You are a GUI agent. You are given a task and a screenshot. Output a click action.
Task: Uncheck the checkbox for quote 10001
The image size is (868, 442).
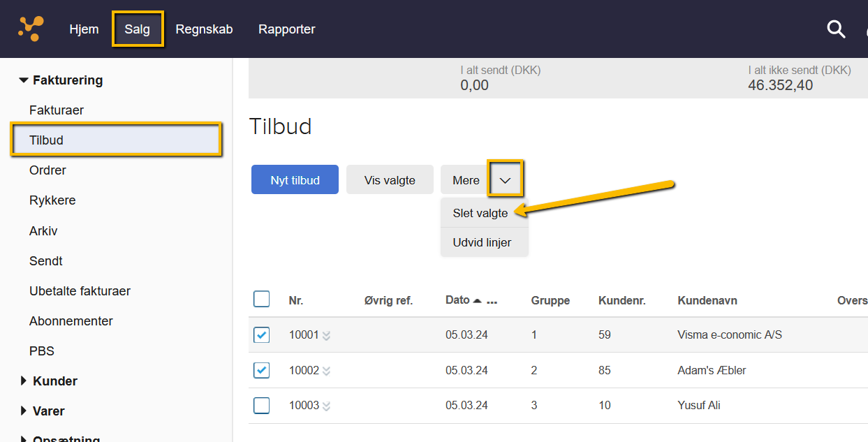pos(261,335)
